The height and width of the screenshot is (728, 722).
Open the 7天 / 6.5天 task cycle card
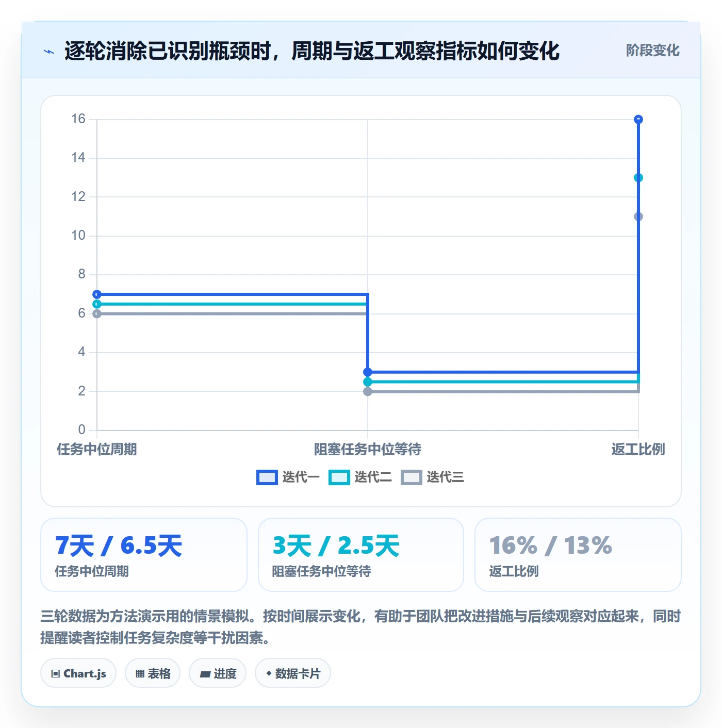point(144,555)
